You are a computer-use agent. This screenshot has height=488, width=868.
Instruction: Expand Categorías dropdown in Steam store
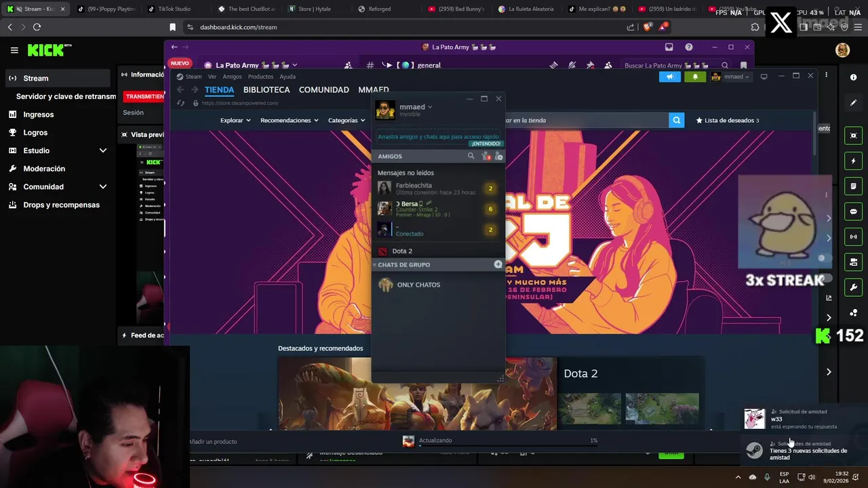point(346,120)
